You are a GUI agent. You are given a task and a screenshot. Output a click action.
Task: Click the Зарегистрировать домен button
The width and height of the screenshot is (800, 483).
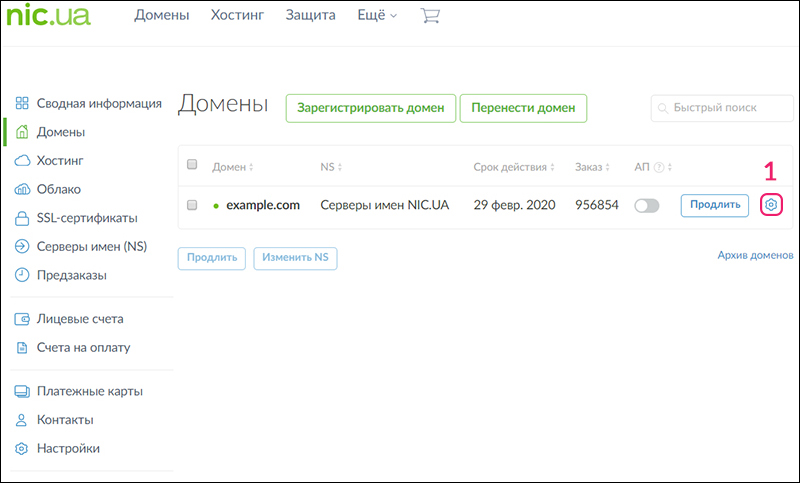pos(371,108)
